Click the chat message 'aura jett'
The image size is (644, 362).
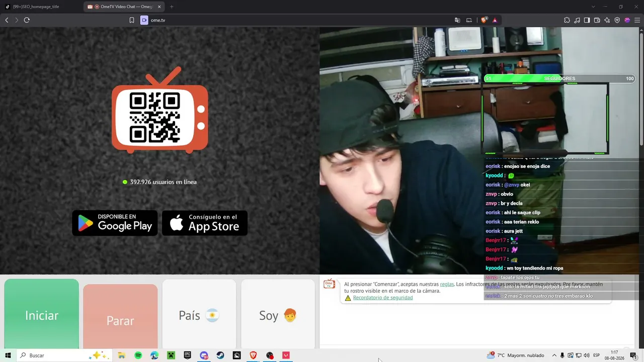click(513, 231)
